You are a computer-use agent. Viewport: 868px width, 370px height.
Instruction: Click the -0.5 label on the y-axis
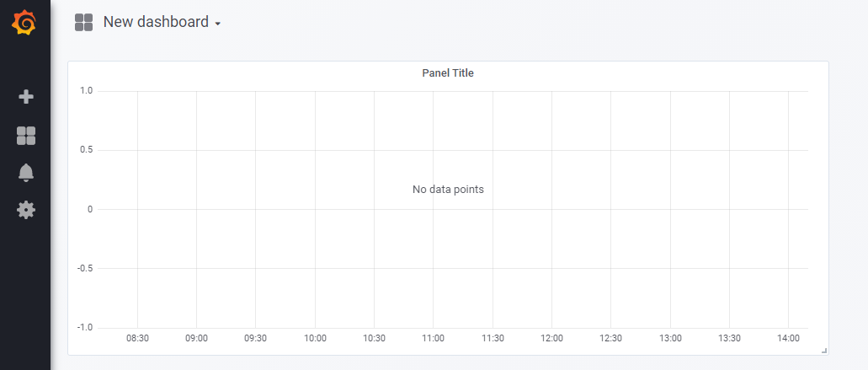(84, 269)
